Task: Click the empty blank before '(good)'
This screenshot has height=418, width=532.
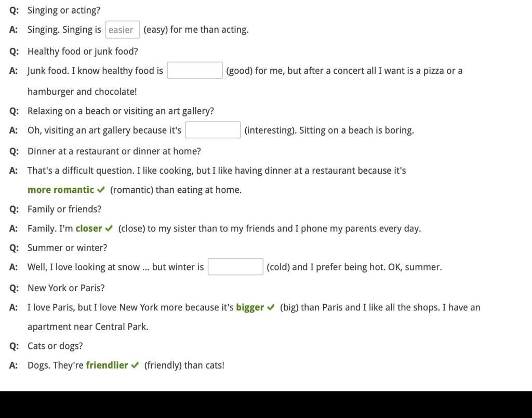Action: click(x=195, y=70)
